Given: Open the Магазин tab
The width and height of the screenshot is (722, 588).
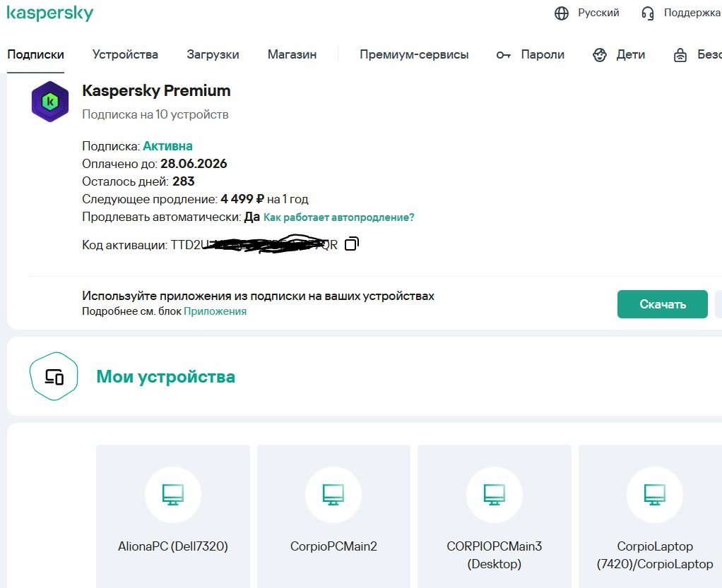Looking at the screenshot, I should click(292, 54).
